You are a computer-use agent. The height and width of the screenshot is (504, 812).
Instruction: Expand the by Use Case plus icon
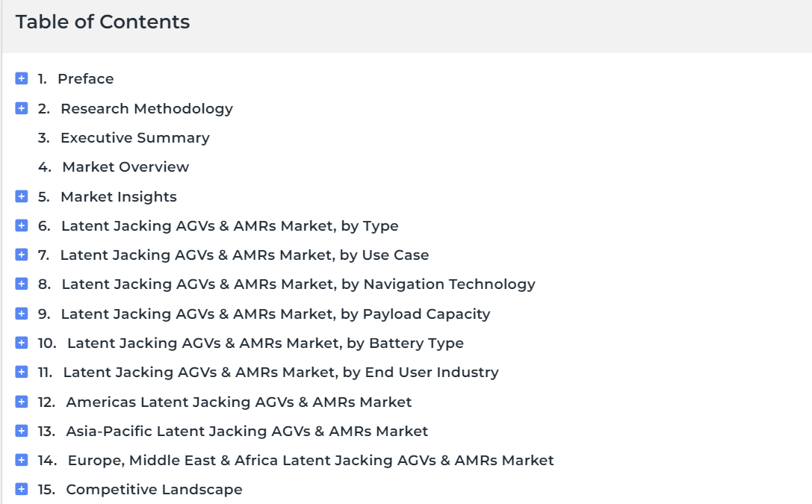(x=21, y=255)
